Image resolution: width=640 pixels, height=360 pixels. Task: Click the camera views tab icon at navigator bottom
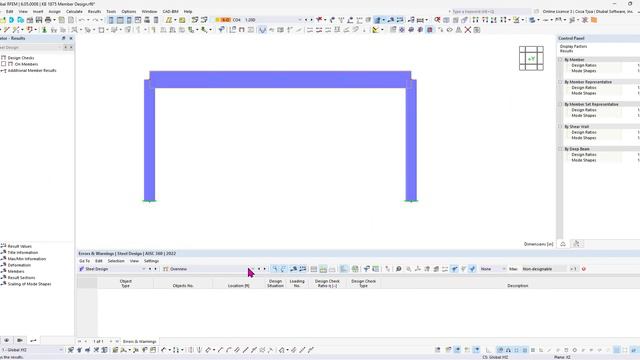click(x=20, y=340)
